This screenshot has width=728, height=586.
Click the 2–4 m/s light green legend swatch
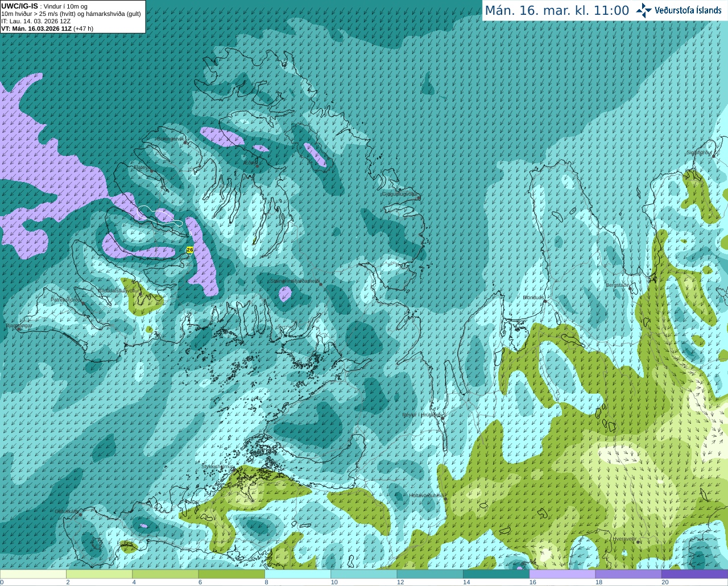click(x=99, y=573)
